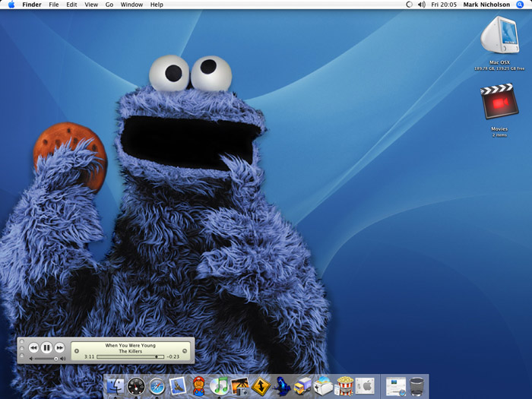Screen dimensions: 532x399
Task: Click the 'The Killers' artist text
Action: coord(130,351)
